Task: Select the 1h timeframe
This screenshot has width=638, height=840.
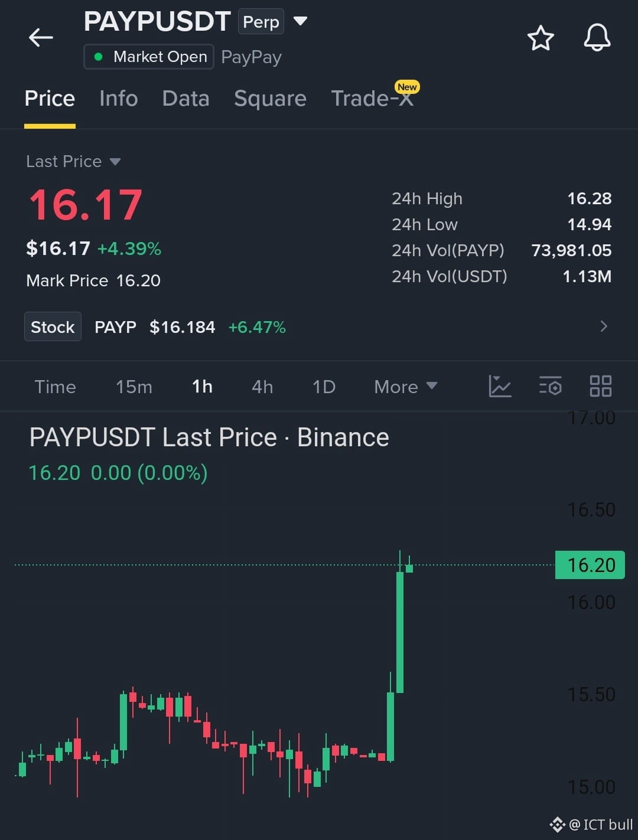Action: click(x=202, y=387)
